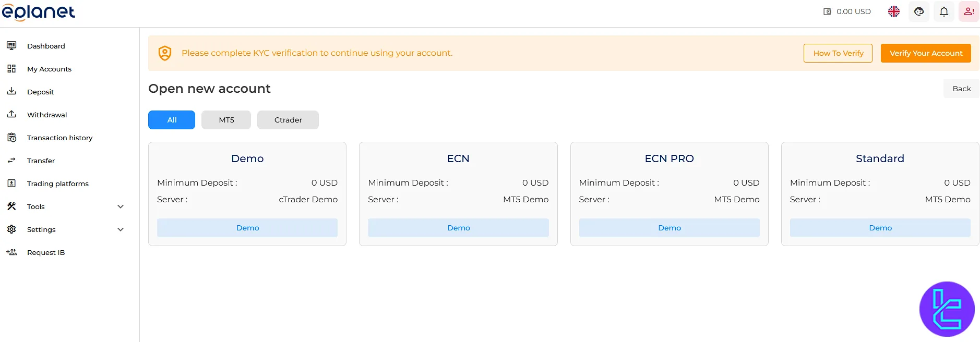Click the Request IB people icon

point(11,252)
